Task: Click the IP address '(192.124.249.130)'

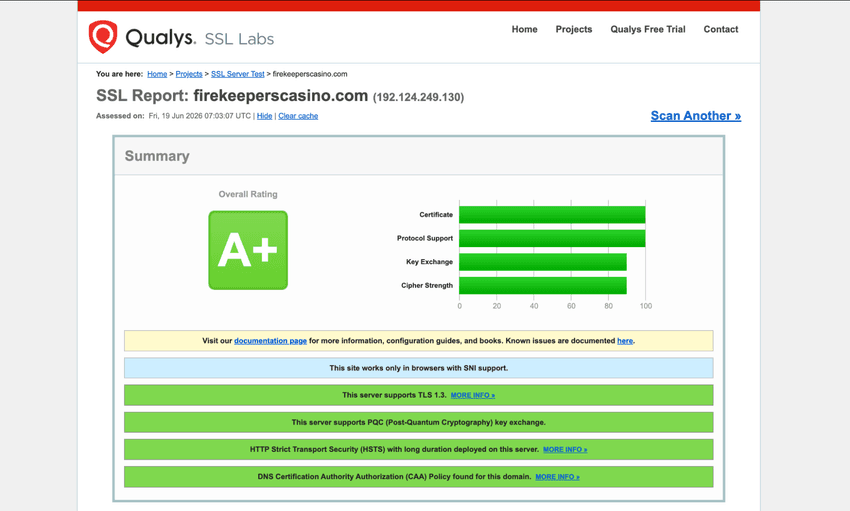Action: (418, 97)
